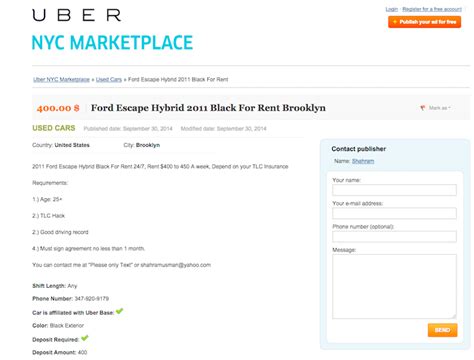
Task: Click inside the Message text area
Action: click(x=394, y=286)
